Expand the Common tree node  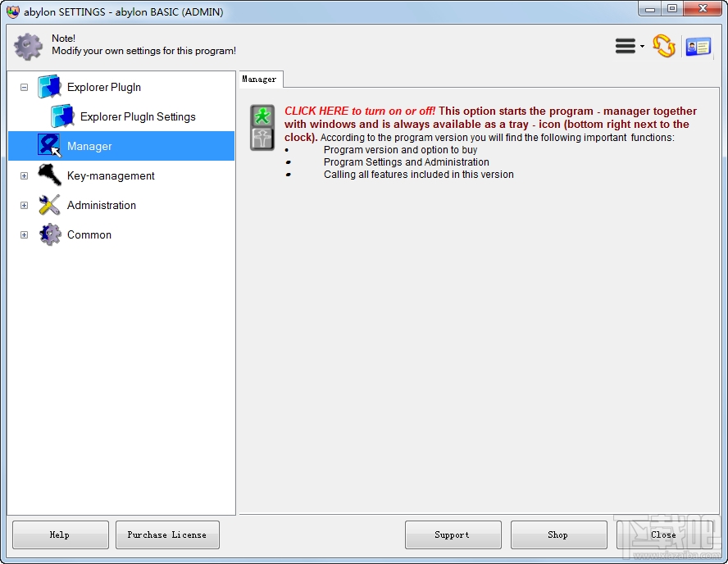(24, 234)
